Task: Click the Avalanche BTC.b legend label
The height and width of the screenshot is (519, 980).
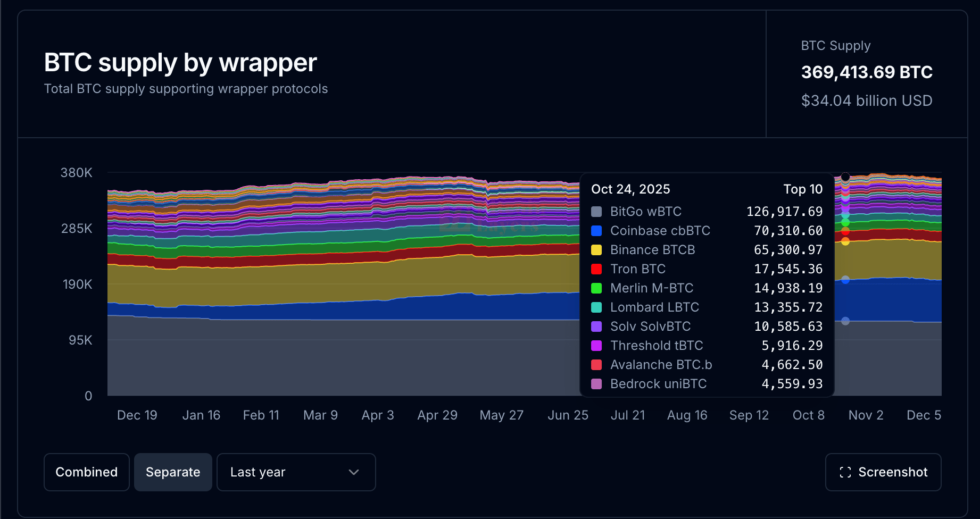Action: coord(661,365)
